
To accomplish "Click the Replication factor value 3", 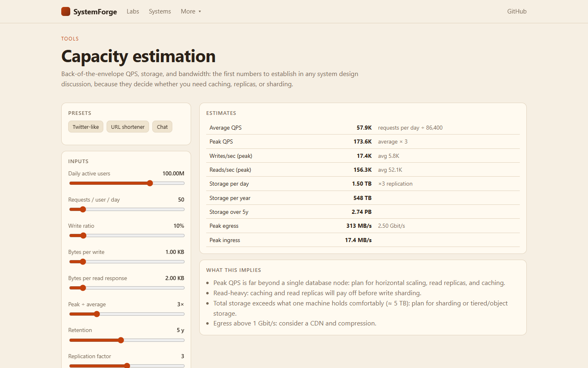I will pyautogui.click(x=183, y=356).
